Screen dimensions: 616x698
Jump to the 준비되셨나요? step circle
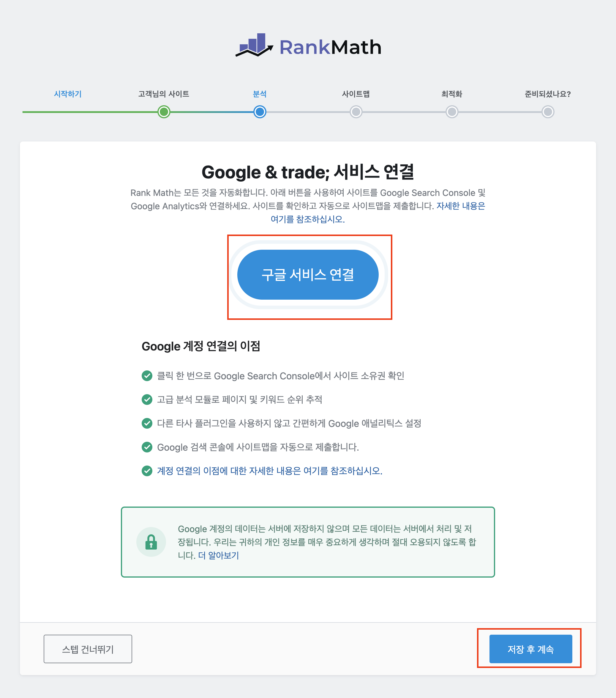tap(548, 112)
